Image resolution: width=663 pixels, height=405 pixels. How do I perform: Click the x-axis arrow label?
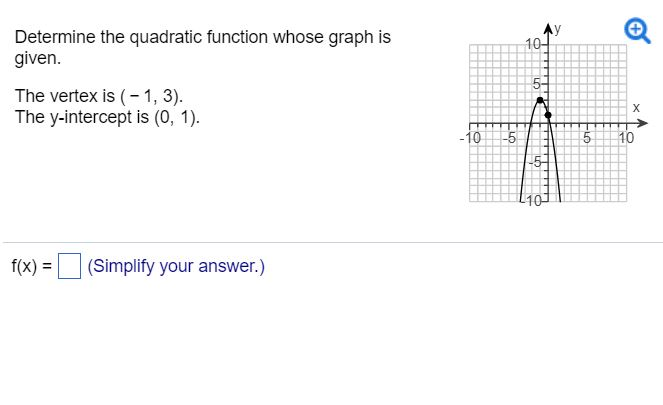coord(636,108)
